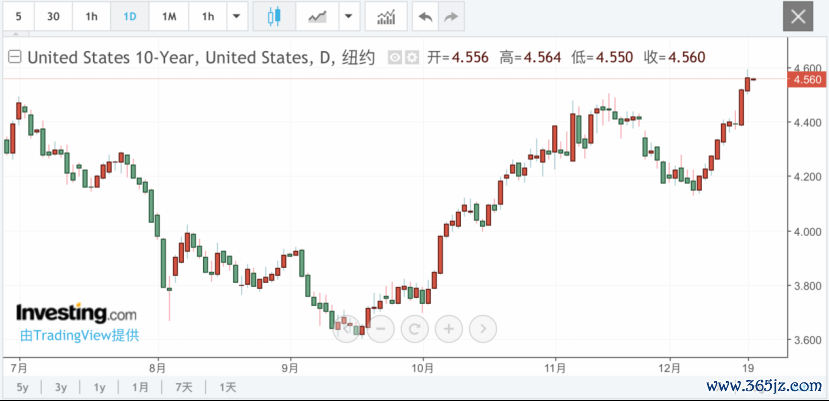
Task: Click the 4.560 price label
Action: point(807,80)
